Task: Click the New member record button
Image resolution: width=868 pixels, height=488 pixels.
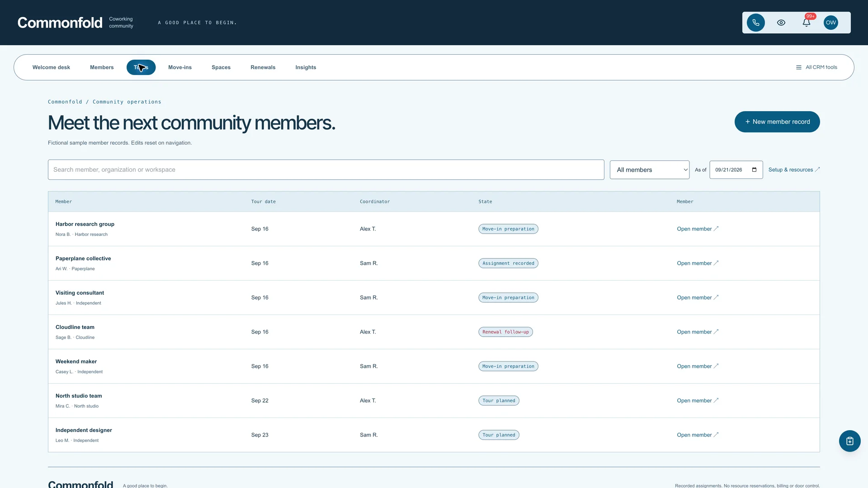Action: [777, 122]
